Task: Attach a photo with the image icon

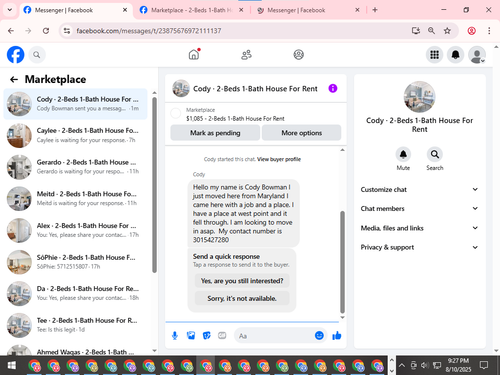Action: pyautogui.click(x=191, y=335)
